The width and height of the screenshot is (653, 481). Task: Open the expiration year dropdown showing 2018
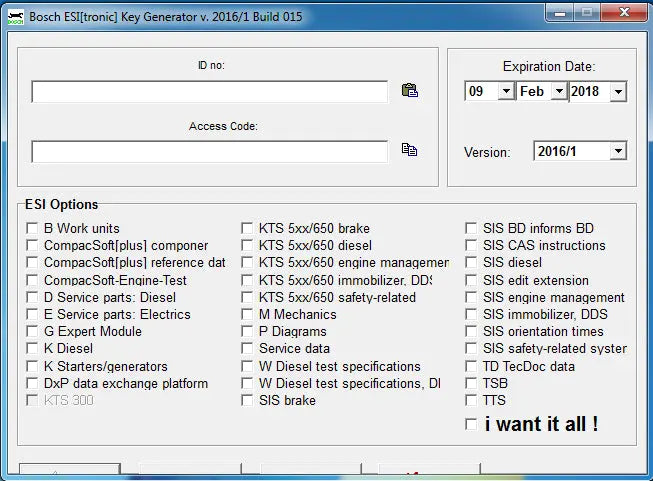[x=618, y=92]
